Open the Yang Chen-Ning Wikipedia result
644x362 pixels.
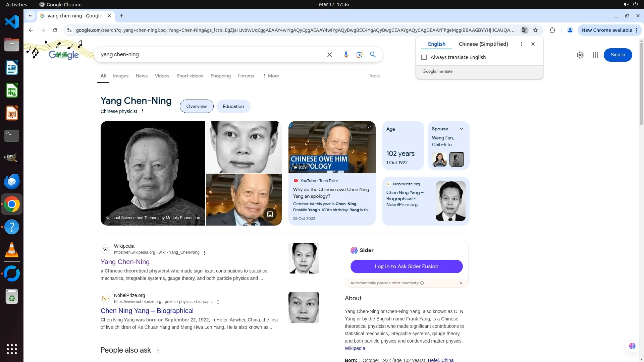[125, 262]
